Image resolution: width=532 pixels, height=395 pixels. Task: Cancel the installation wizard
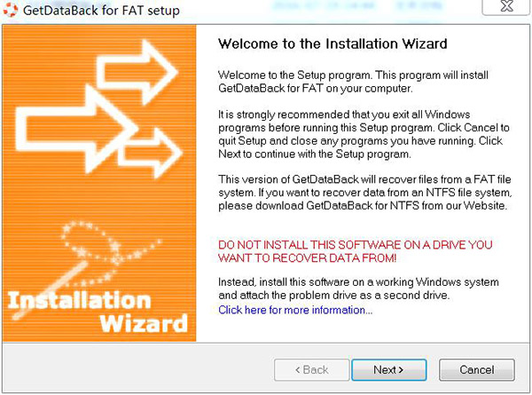coord(476,369)
